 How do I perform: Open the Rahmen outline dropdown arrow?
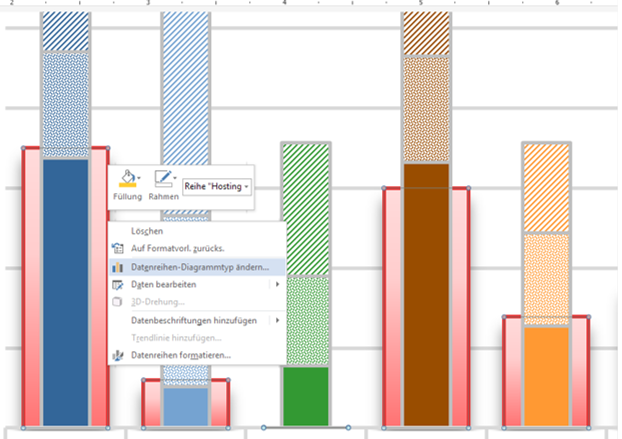pyautogui.click(x=174, y=179)
